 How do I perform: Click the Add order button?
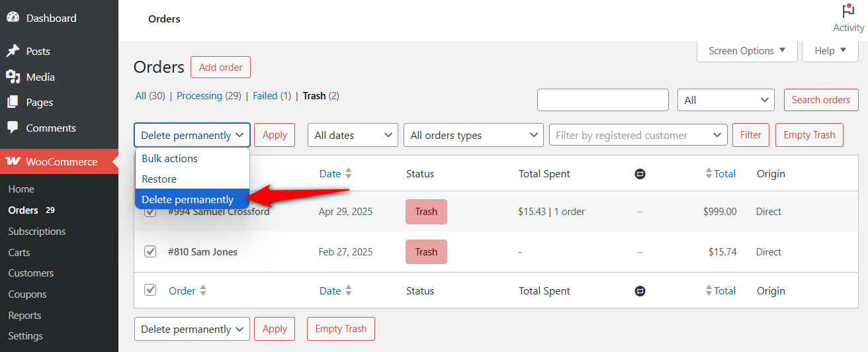coord(220,67)
